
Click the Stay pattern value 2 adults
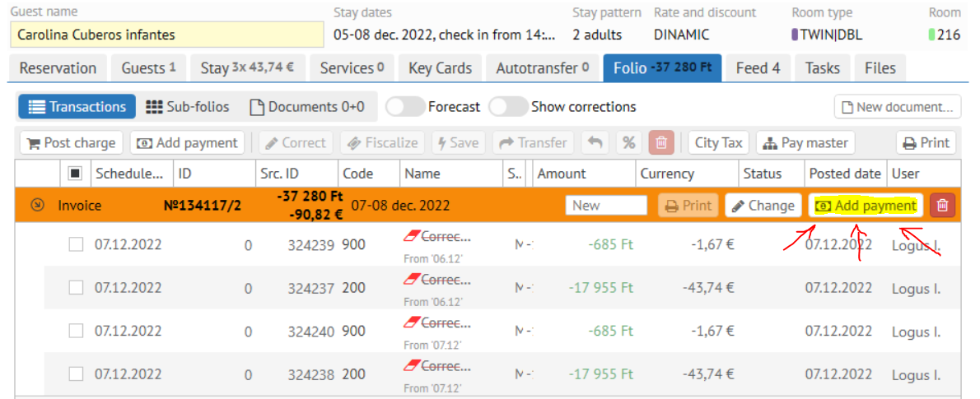click(597, 35)
